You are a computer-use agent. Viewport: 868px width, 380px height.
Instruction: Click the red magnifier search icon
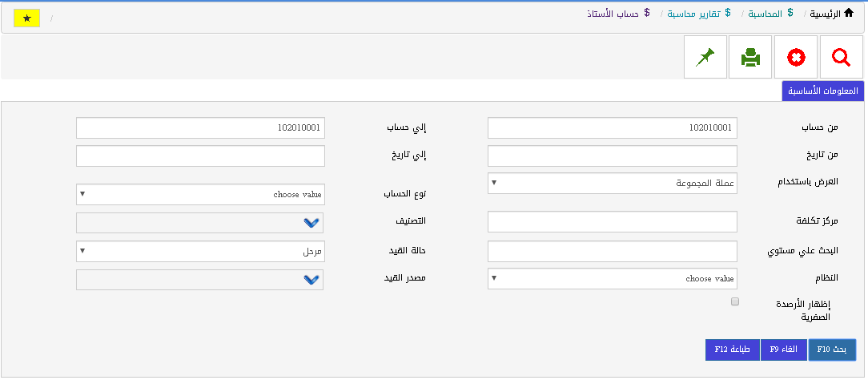tap(841, 58)
